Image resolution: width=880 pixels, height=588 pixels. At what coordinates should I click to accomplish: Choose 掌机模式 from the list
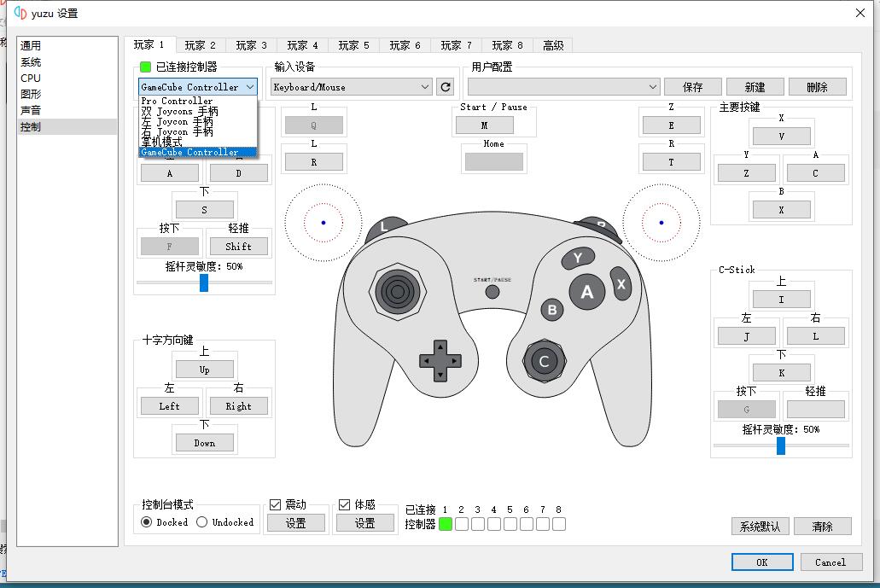tap(197, 142)
